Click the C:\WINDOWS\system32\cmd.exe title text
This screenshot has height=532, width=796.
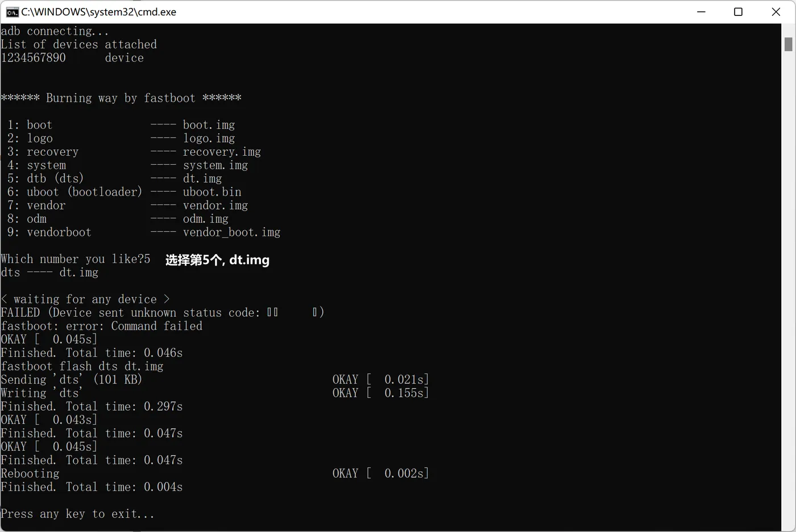click(x=99, y=12)
